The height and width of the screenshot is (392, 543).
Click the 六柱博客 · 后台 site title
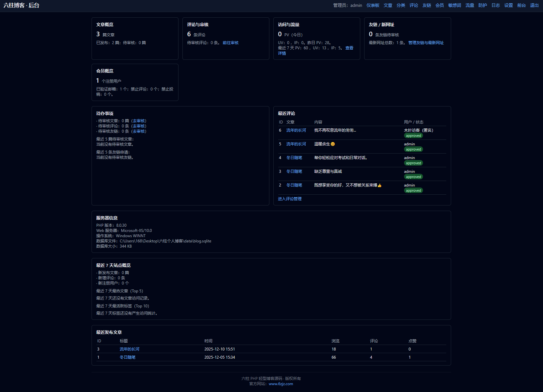pyautogui.click(x=22, y=6)
